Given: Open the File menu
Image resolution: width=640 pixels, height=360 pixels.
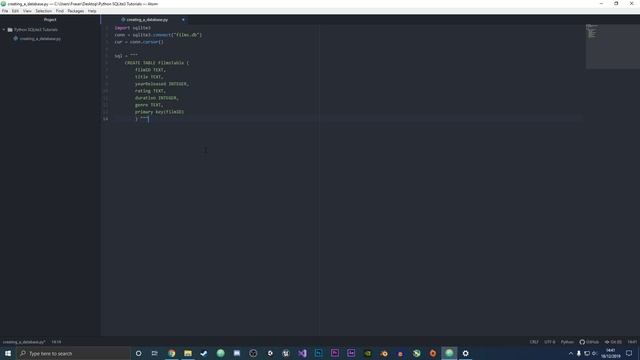Looking at the screenshot, I should point(5,11).
